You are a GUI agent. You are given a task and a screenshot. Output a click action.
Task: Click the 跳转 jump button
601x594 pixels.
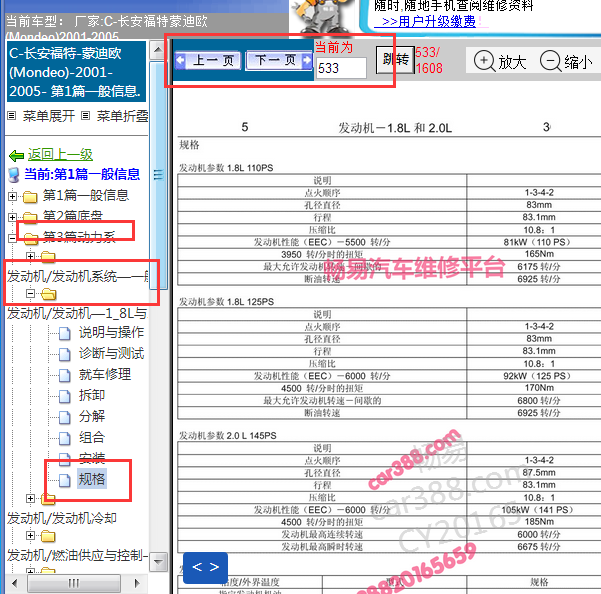[395, 60]
